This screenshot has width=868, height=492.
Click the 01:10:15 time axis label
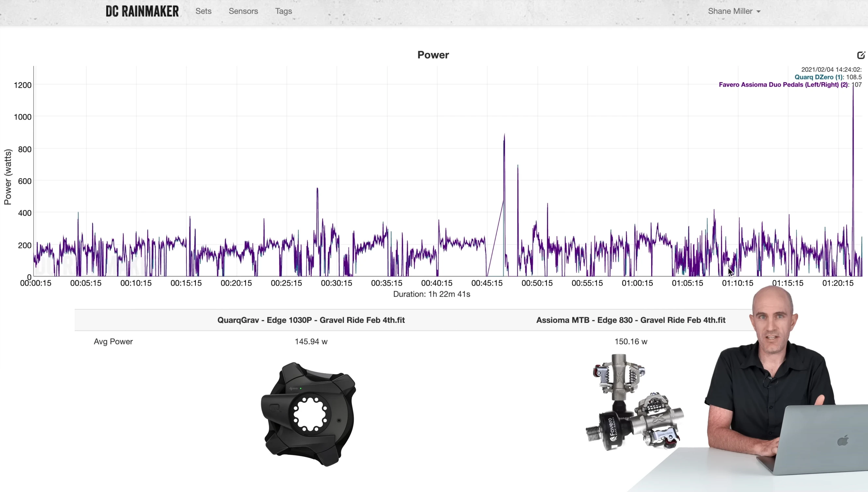[x=737, y=283]
